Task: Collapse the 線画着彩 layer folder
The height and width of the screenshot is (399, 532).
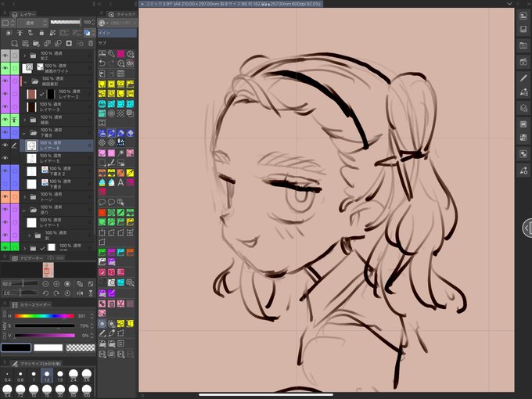Action: 26,81
